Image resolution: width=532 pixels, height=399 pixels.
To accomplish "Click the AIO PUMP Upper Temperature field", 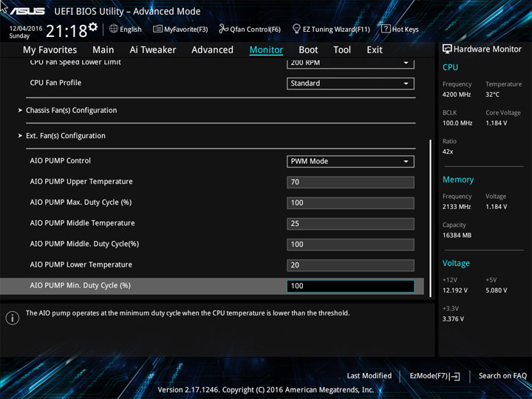I will click(350, 183).
